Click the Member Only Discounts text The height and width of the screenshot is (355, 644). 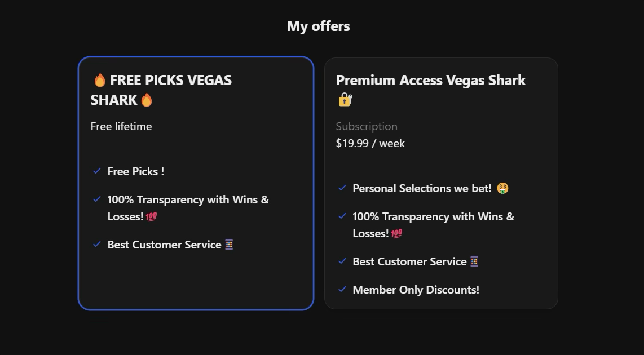[x=416, y=290]
